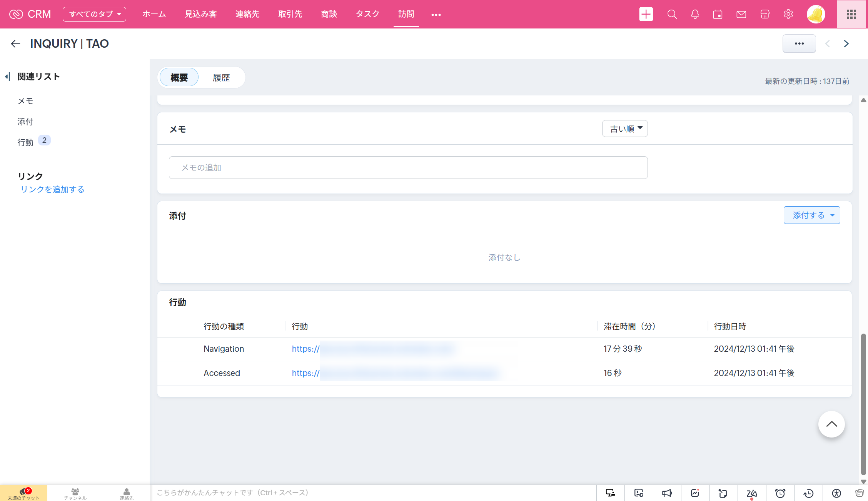Image resolution: width=868 pixels, height=501 pixels.
Task: Click the back arrow beside INQUIRY | TAO
Action: (15, 44)
